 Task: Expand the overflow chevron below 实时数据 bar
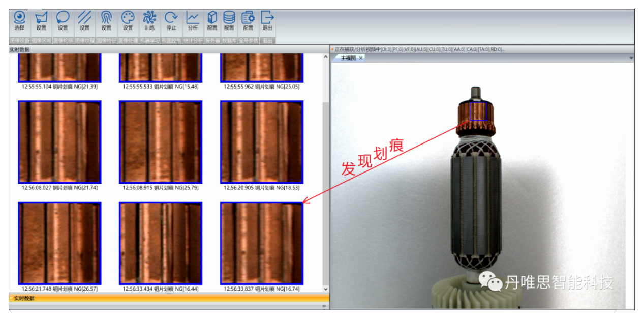point(324,306)
